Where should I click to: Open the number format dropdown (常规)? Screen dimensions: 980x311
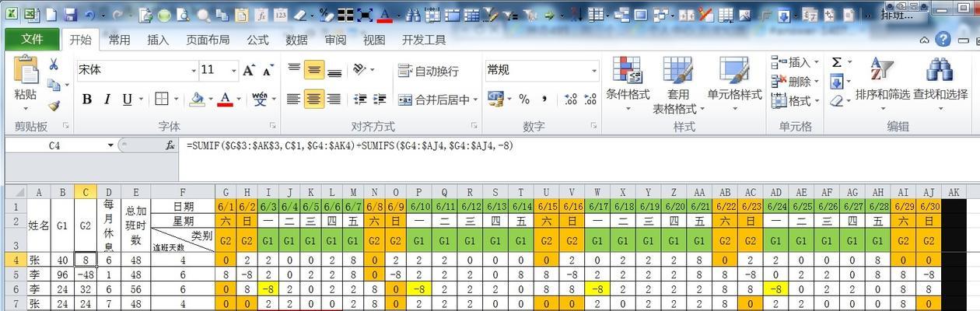pyautogui.click(x=594, y=71)
